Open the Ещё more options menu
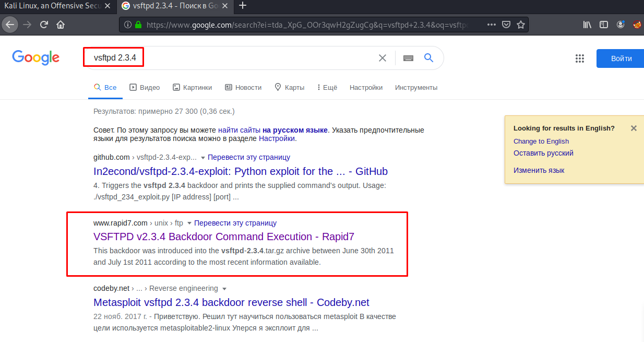 pyautogui.click(x=327, y=88)
